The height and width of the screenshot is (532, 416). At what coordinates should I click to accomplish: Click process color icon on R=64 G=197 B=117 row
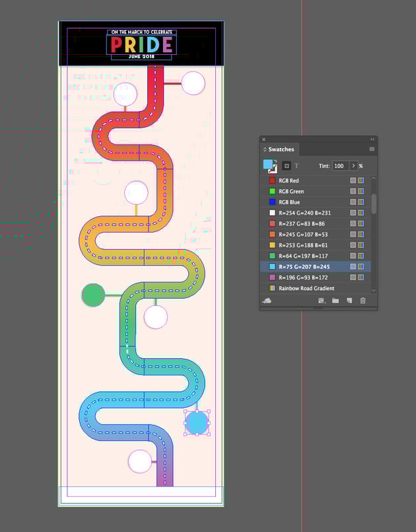pos(353,256)
